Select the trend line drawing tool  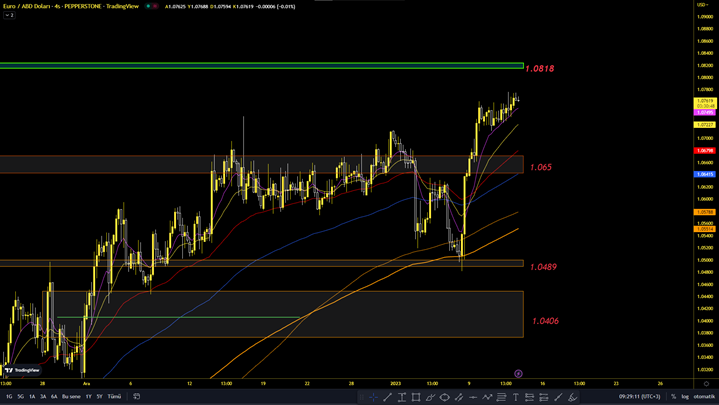(x=387, y=397)
